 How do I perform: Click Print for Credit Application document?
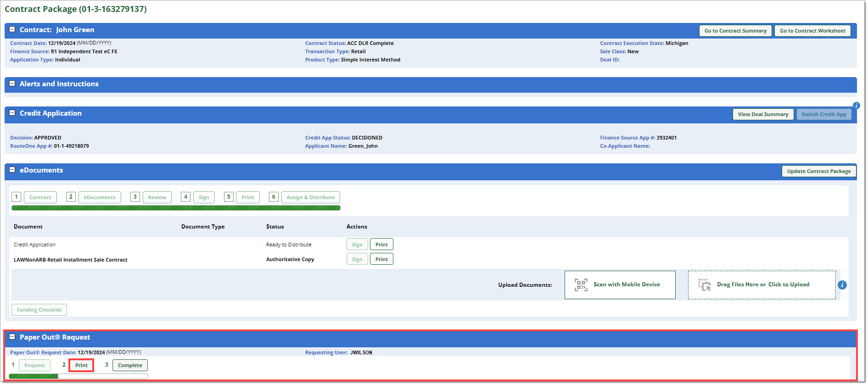pyautogui.click(x=381, y=245)
